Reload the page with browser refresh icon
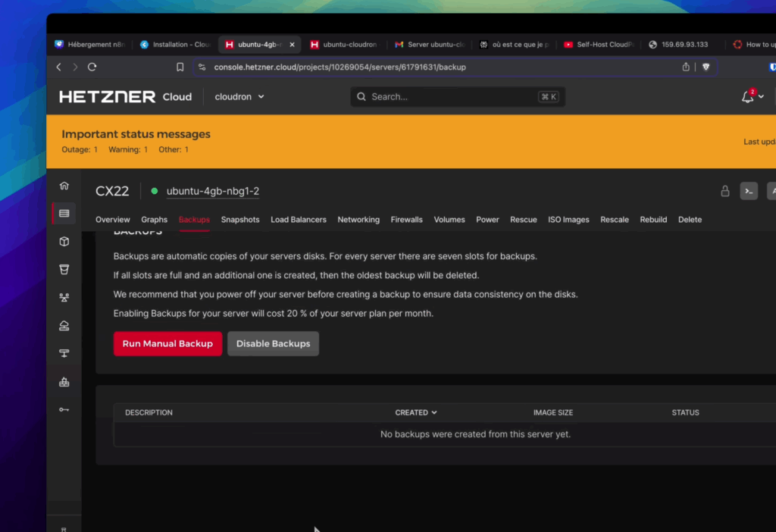Screen dimensions: 776x532 [x=92, y=67]
